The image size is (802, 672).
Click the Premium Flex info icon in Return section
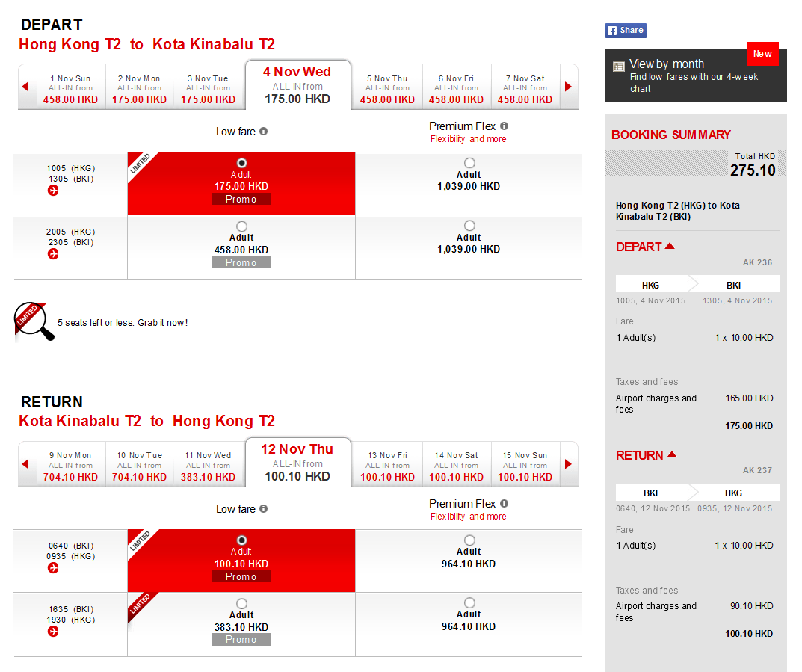tap(505, 504)
